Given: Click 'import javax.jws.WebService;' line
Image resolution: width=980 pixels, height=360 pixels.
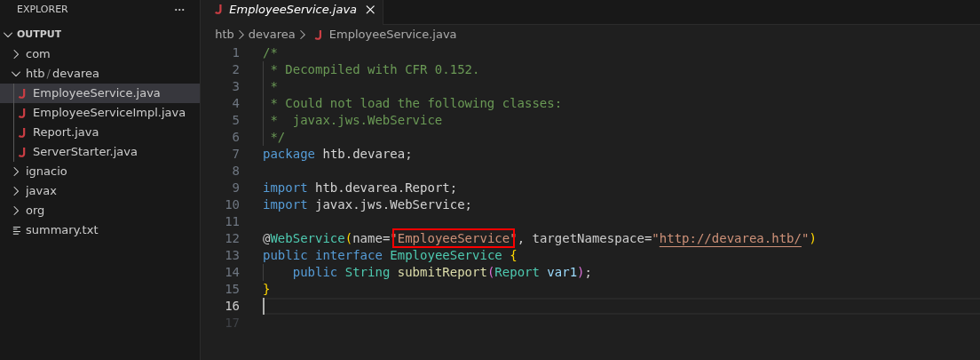Looking at the screenshot, I should pos(367,204).
